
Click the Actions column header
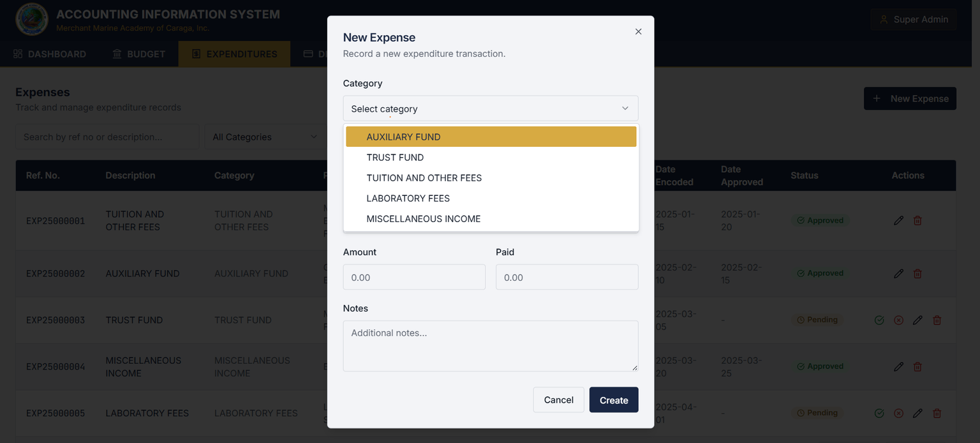click(x=908, y=176)
